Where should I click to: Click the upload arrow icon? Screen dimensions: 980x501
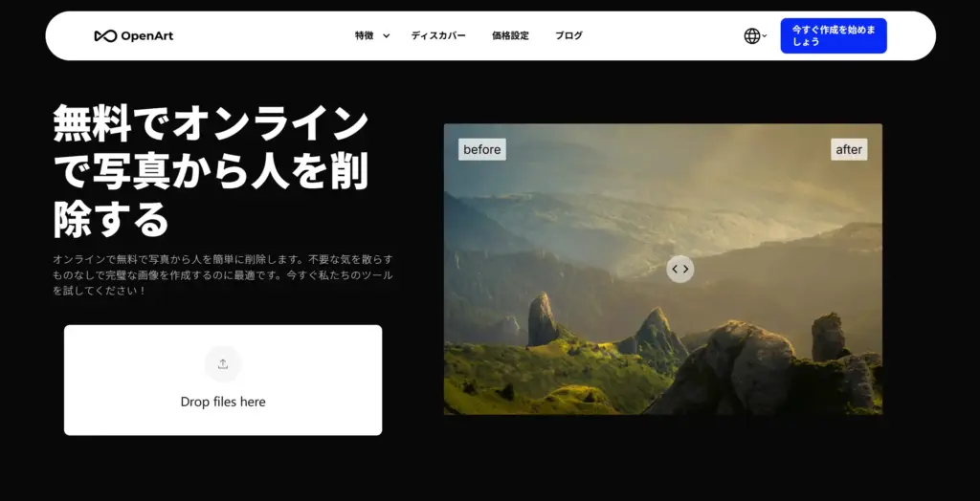(223, 364)
